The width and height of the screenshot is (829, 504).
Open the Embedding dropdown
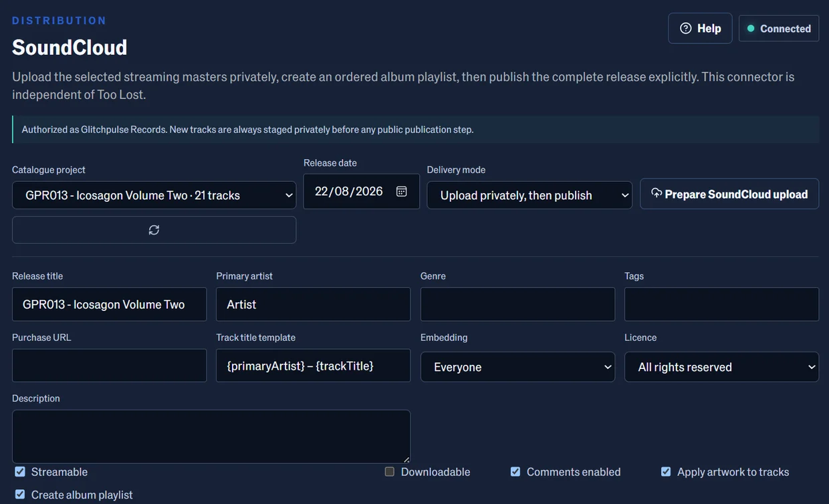point(517,367)
